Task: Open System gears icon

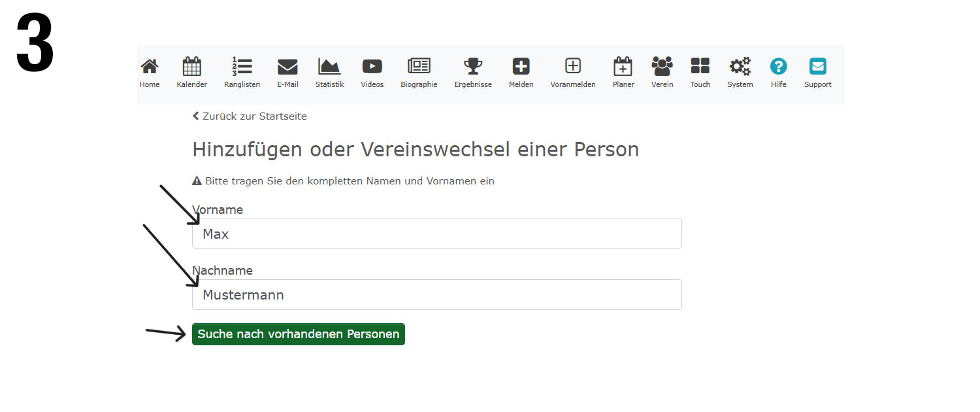Action: [x=740, y=67]
